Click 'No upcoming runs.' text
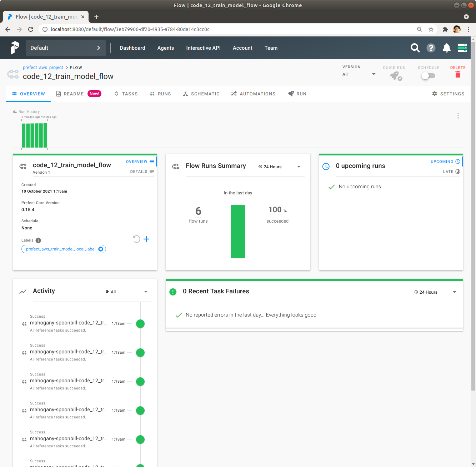Image resolution: width=476 pixels, height=467 pixels. click(360, 187)
